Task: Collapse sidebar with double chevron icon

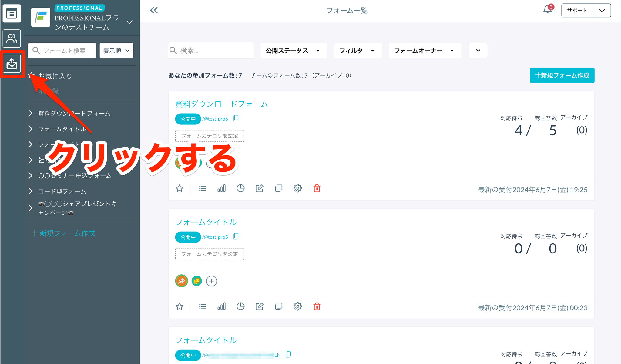Action: point(154,11)
